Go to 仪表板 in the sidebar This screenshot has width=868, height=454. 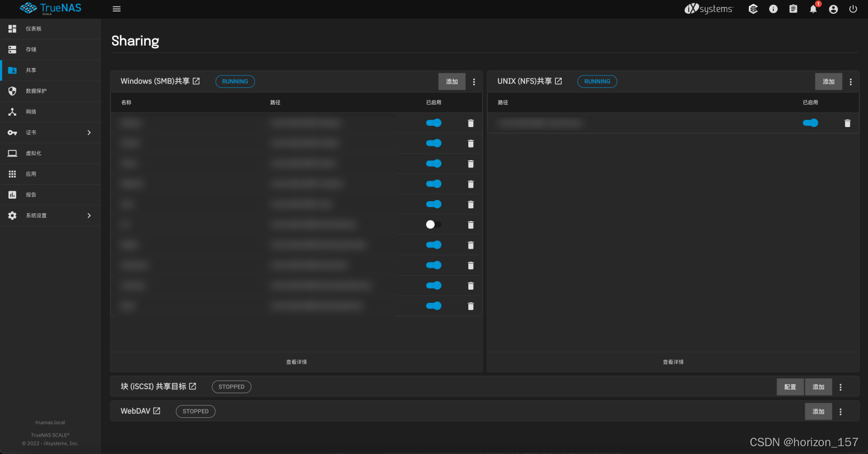pos(51,29)
